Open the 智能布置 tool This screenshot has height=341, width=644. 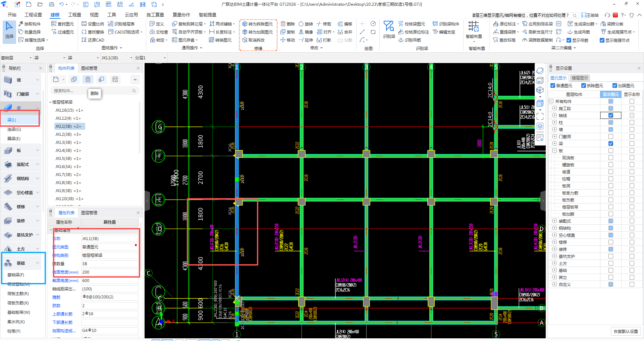click(x=474, y=30)
